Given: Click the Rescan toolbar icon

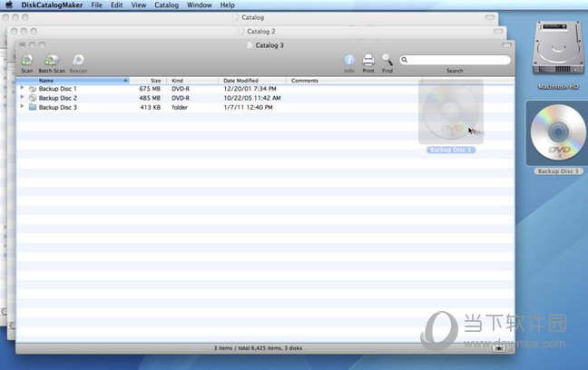Looking at the screenshot, I should coord(78,60).
